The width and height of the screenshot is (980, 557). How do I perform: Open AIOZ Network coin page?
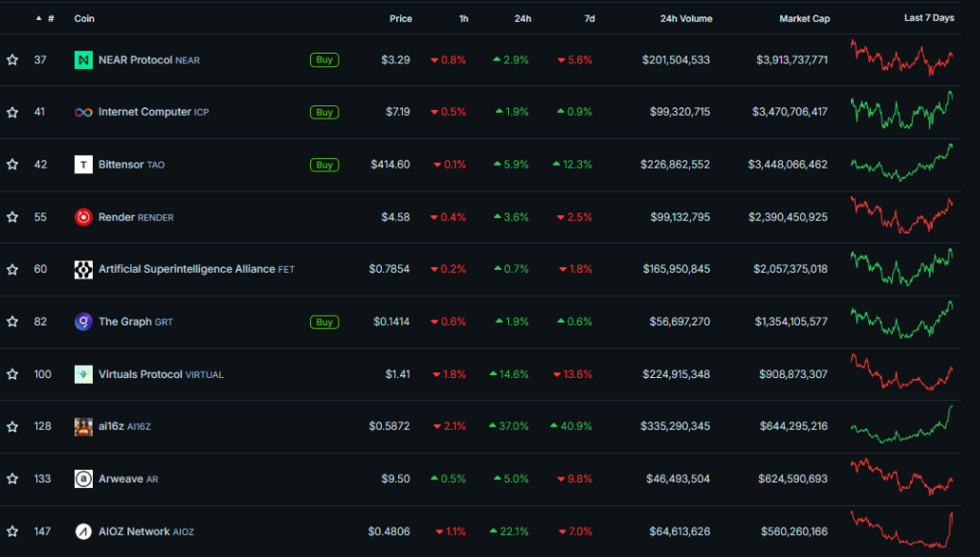pos(146,531)
